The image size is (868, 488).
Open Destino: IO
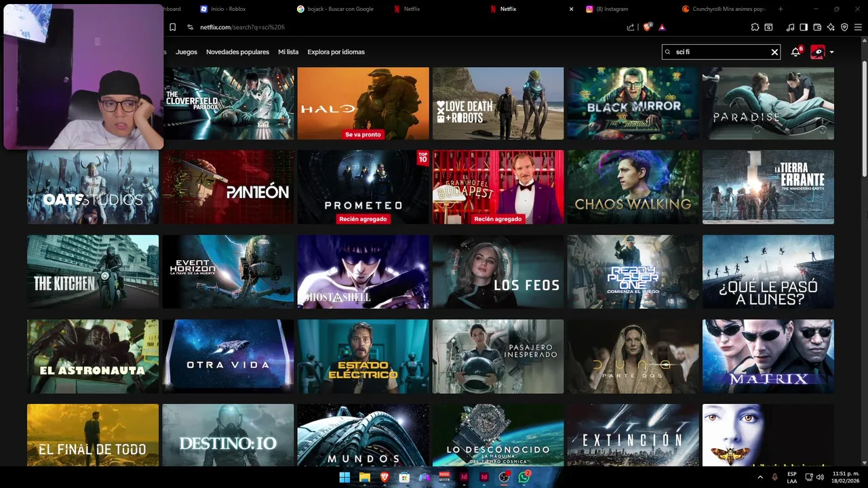(x=229, y=435)
